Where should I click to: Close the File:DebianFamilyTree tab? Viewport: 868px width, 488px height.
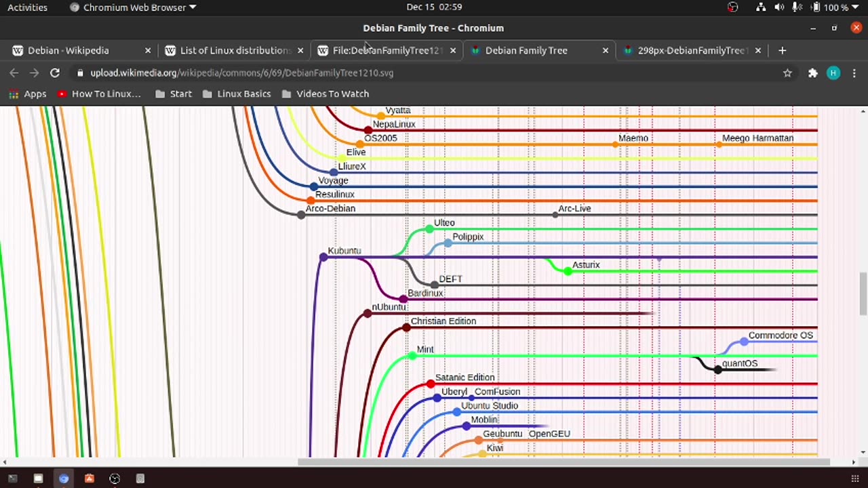point(453,50)
